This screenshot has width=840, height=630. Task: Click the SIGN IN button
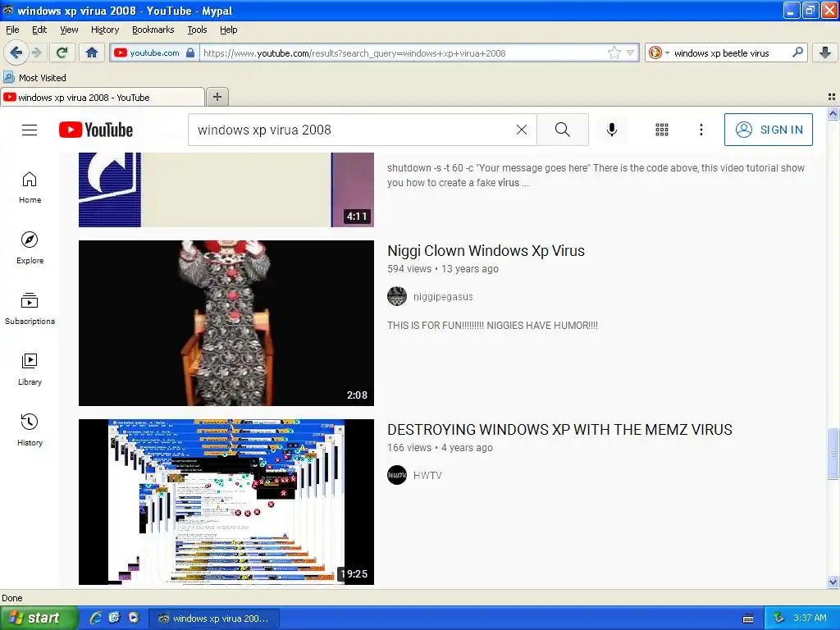click(x=768, y=130)
